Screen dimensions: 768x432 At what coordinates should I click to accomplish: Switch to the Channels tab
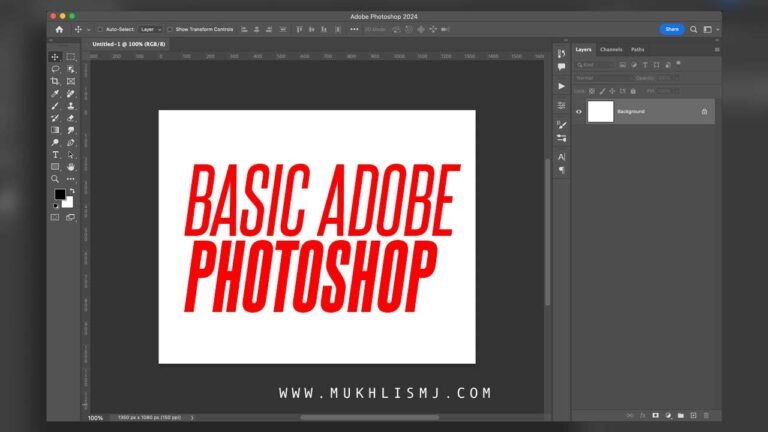point(610,49)
